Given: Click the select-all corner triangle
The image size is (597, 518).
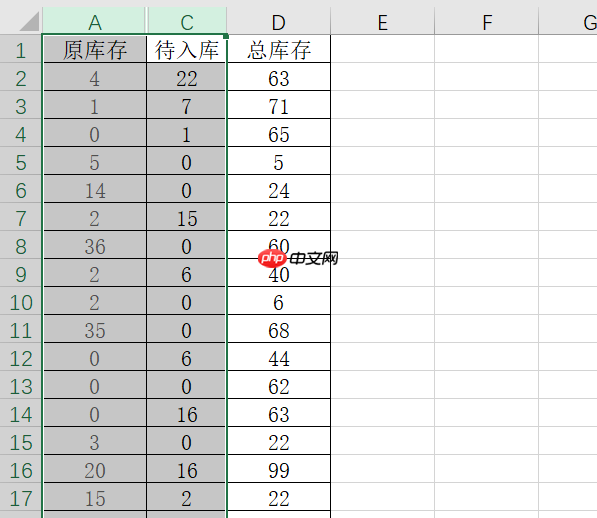Looking at the screenshot, I should [x=30, y=21].
